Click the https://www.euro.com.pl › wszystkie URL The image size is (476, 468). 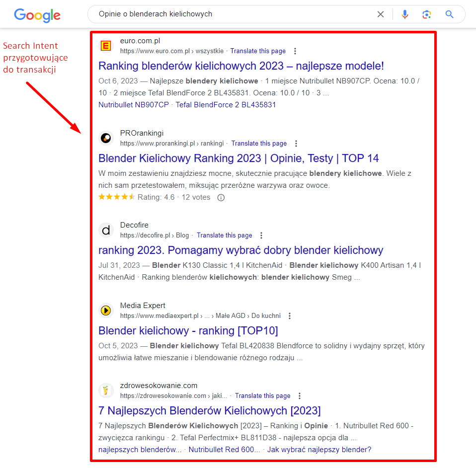pyautogui.click(x=172, y=51)
